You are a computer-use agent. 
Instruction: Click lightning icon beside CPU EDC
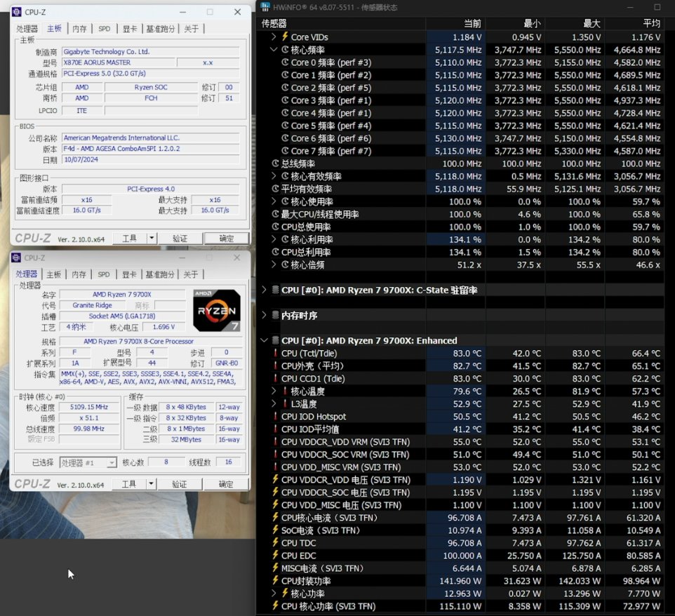point(276,555)
